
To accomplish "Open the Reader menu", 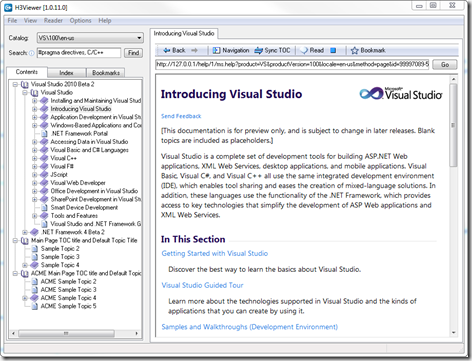I will (53, 21).
